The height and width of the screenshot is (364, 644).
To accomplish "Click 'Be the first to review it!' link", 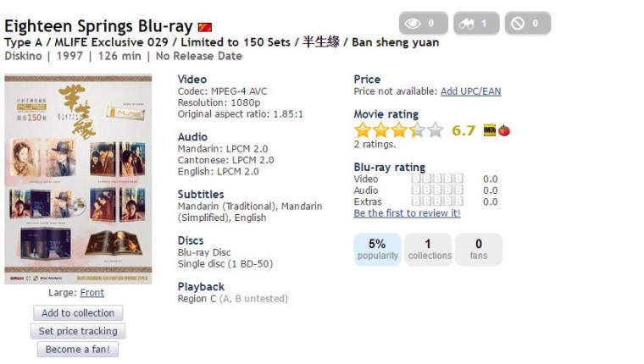I will 407,213.
